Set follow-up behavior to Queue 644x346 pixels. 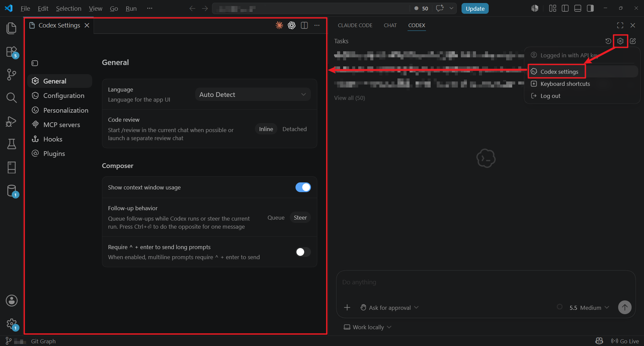point(276,218)
